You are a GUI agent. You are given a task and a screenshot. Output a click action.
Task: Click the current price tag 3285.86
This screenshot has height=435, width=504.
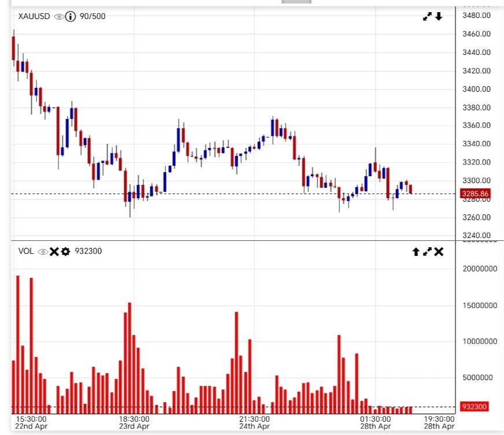click(x=476, y=194)
